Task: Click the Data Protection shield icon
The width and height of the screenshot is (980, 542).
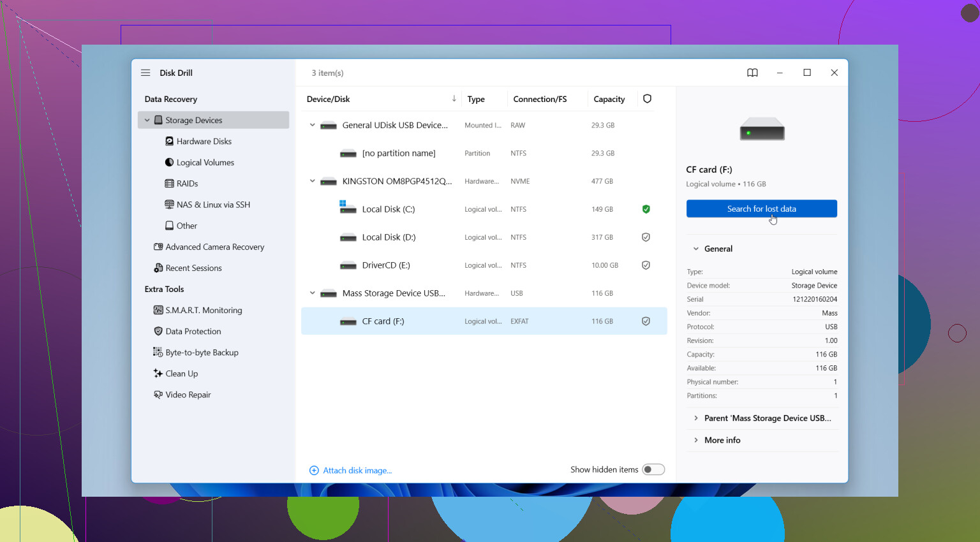Action: coord(158,331)
